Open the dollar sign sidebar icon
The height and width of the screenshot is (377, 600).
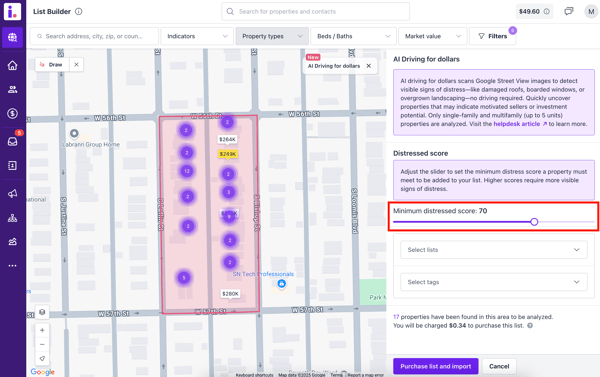12,113
